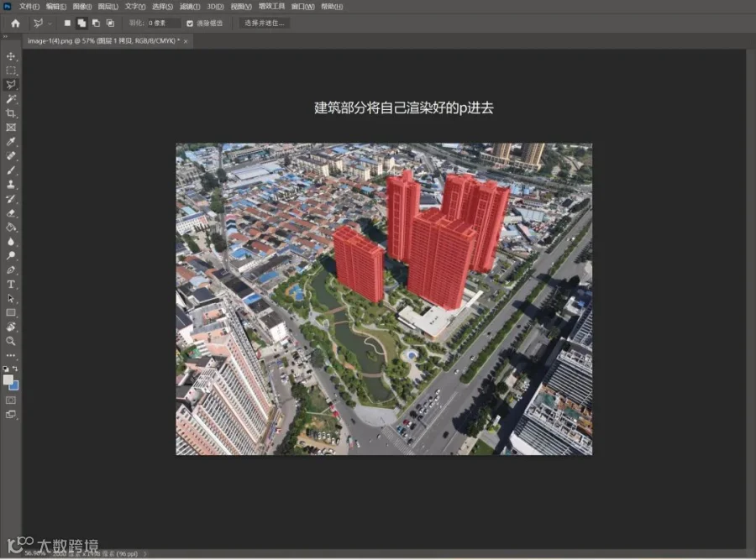The image size is (756, 560).
Task: Open the Edit Toolbar three-dots menu
Action: pos(11,355)
